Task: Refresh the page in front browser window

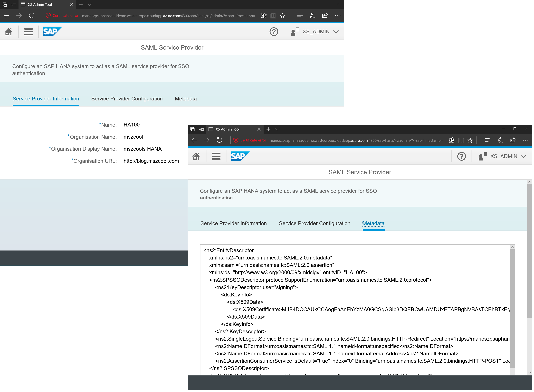Action: (219, 140)
